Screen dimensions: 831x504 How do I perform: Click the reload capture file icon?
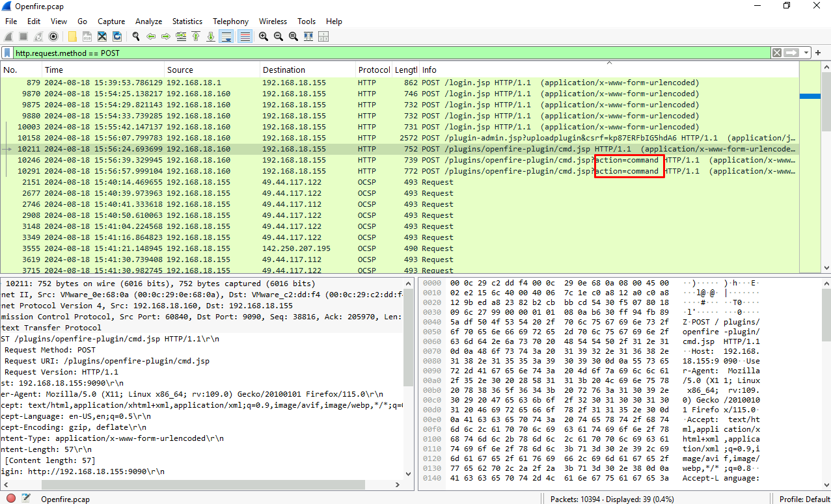click(117, 36)
